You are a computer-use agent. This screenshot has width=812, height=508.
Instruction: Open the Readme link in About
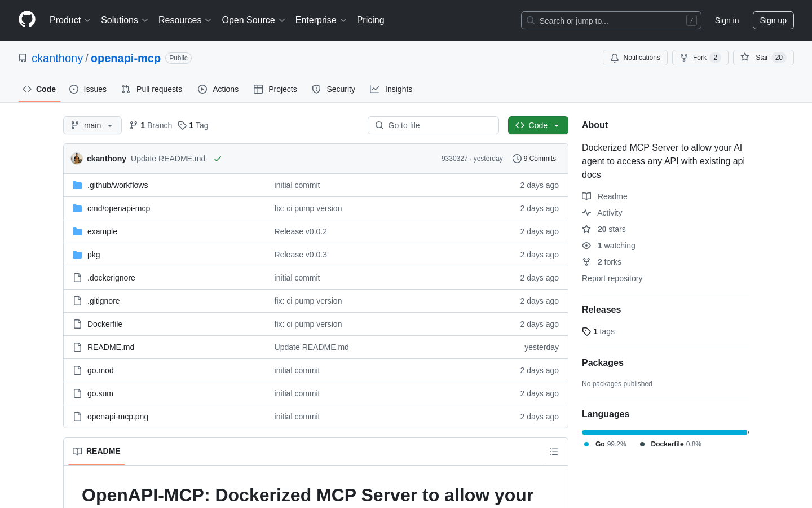(605, 196)
